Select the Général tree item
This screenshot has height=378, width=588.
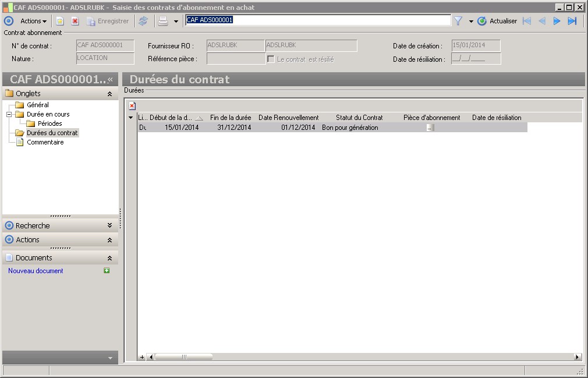[37, 105]
